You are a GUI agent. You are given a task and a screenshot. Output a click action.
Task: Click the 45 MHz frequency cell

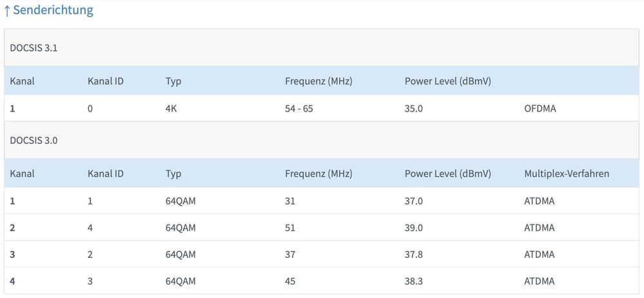[290, 281]
